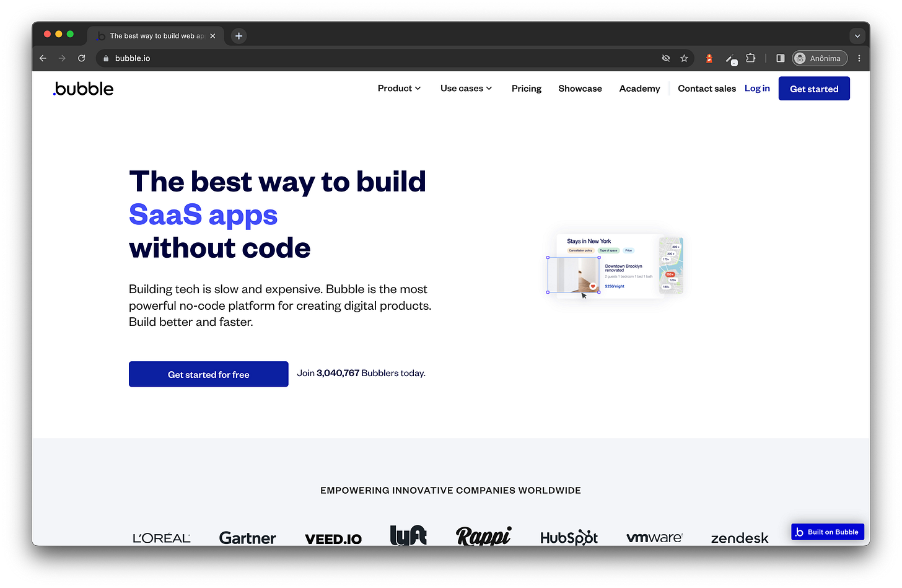Click the lock icon in address bar
Image resolution: width=902 pixels, height=588 pixels.
click(x=106, y=58)
